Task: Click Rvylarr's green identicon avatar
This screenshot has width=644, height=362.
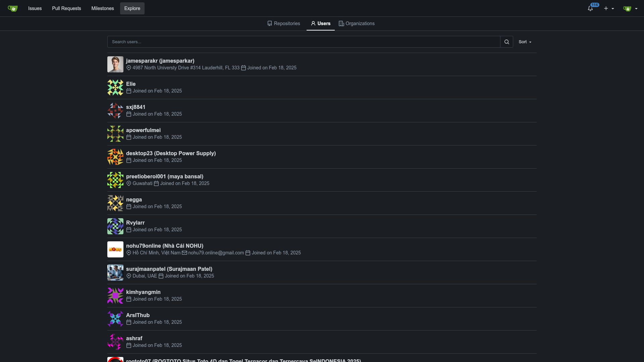Action: pos(115,226)
